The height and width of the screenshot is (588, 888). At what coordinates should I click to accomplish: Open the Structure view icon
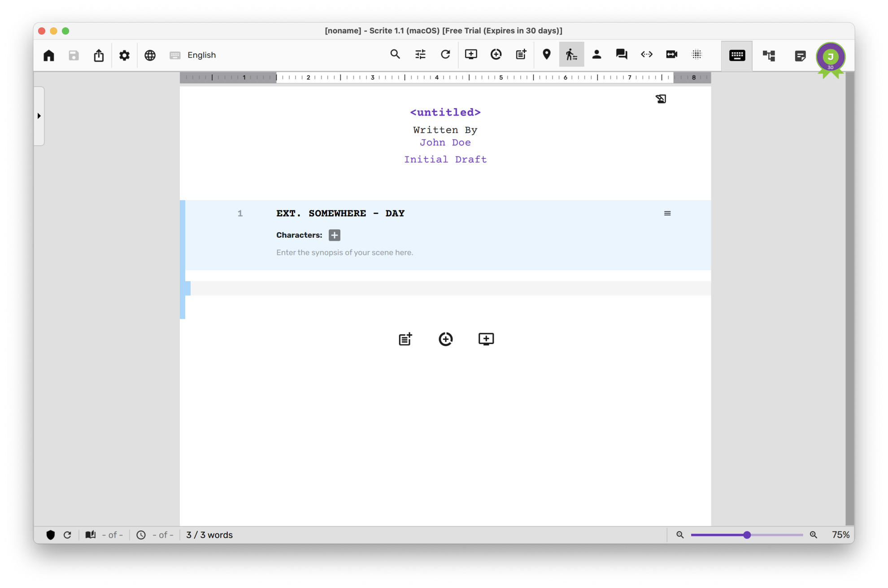point(769,55)
